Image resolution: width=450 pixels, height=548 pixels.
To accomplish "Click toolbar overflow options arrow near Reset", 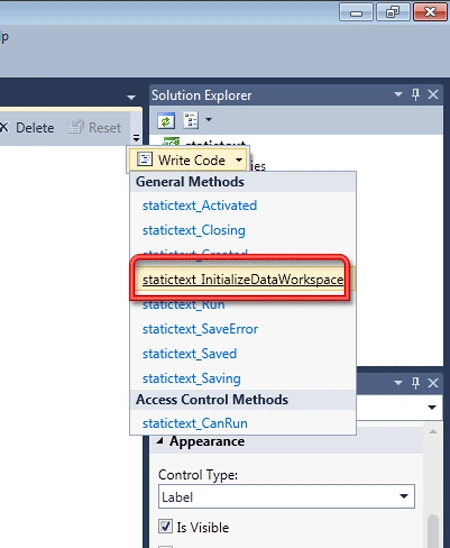I will (136, 138).
